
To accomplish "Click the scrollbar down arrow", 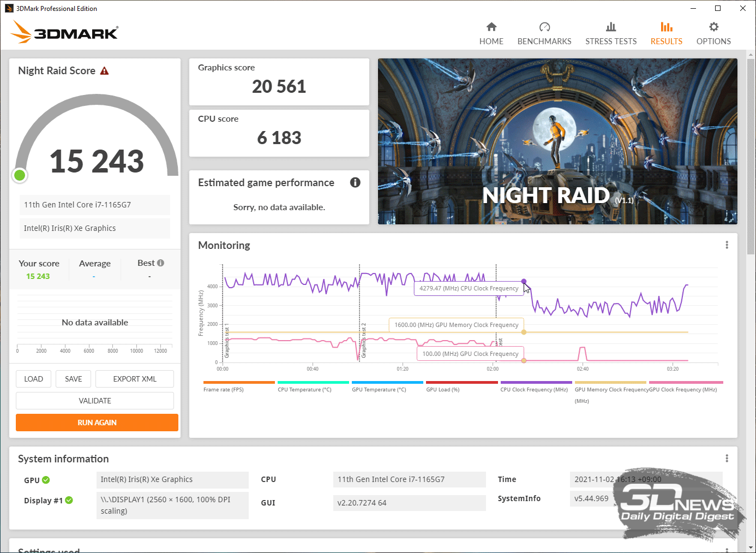I will pos(751,547).
